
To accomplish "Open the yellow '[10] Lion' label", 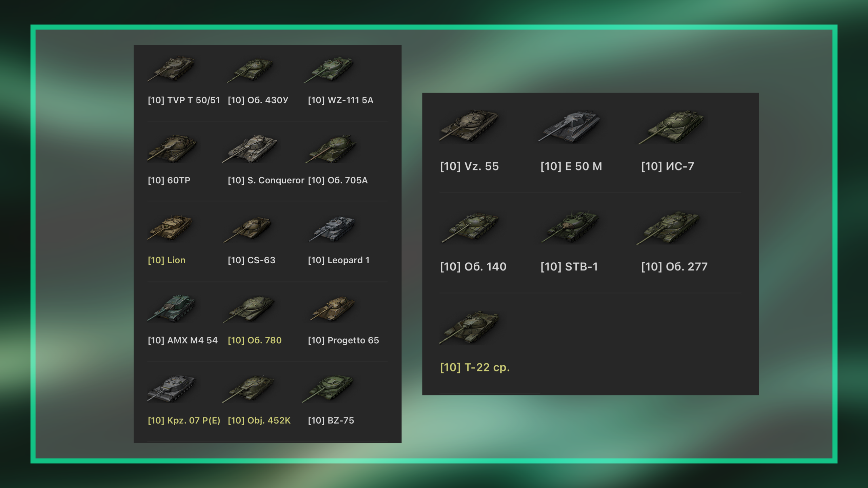I will (166, 260).
